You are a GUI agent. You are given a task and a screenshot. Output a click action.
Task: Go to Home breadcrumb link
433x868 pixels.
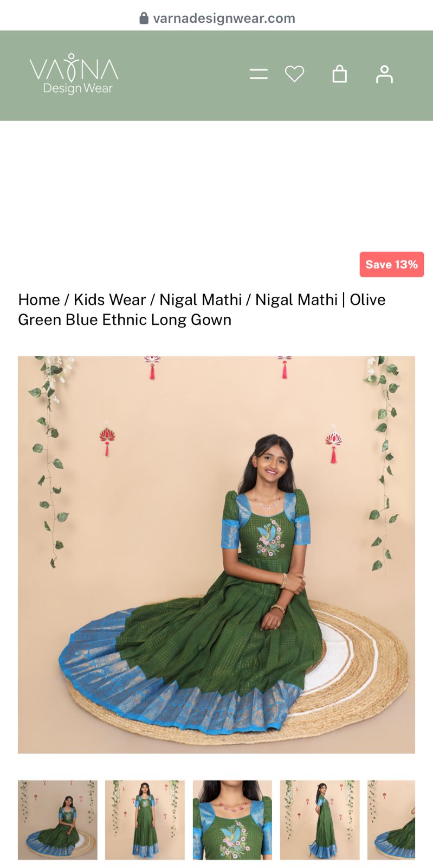point(39,299)
